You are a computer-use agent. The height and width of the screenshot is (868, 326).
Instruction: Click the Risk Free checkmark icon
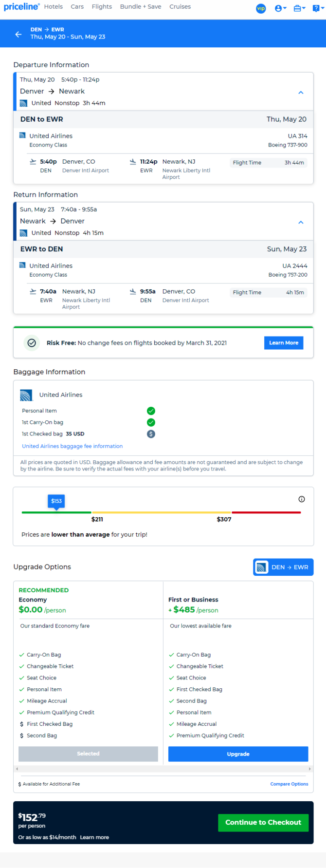pos(32,343)
